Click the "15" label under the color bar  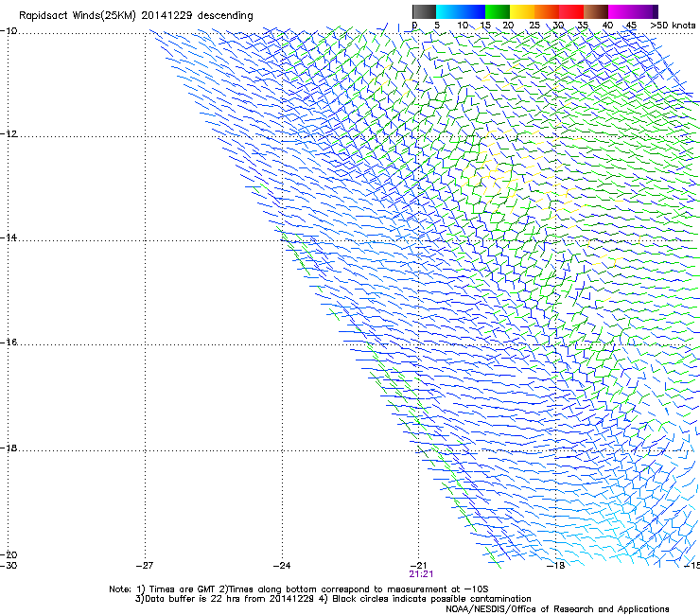pos(485,26)
